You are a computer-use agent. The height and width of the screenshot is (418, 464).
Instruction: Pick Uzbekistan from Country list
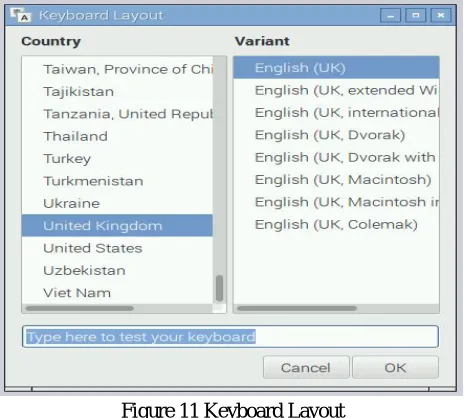[x=117, y=270]
